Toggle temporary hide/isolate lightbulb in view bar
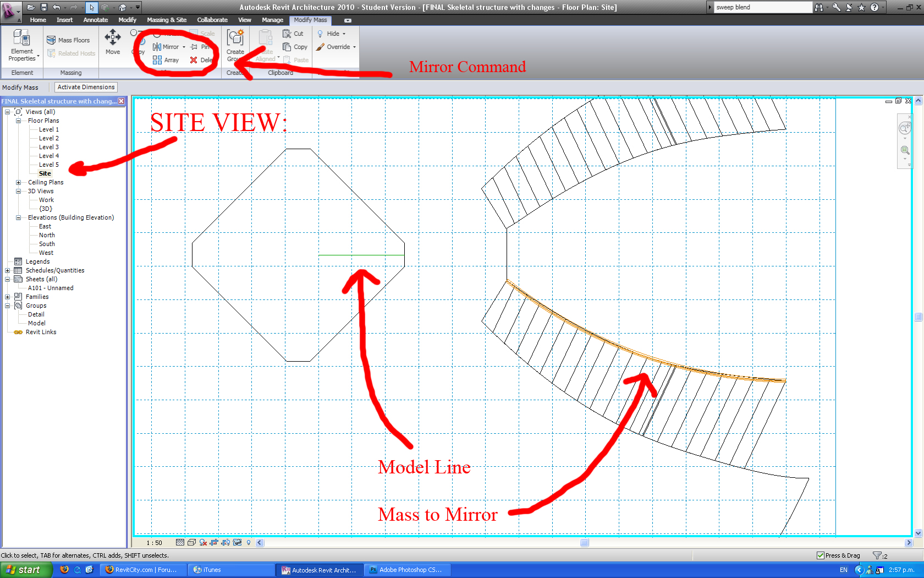The image size is (924, 578). [249, 542]
